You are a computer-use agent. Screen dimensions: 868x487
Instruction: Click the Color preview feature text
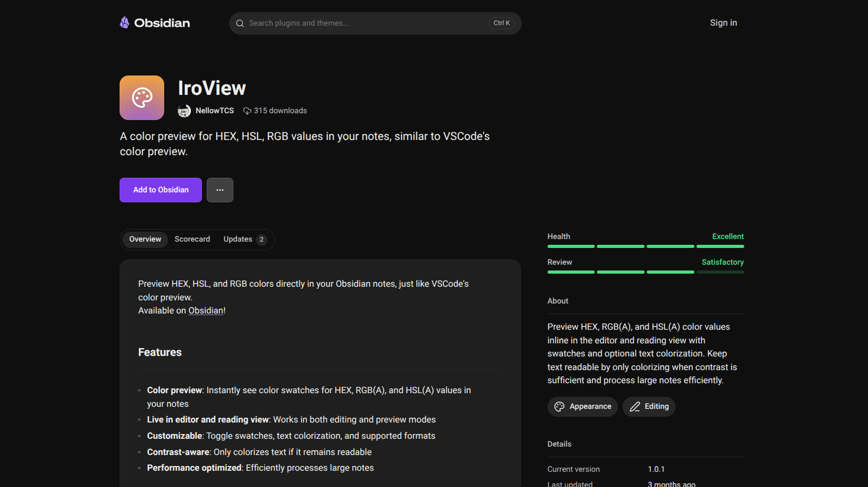(x=309, y=397)
